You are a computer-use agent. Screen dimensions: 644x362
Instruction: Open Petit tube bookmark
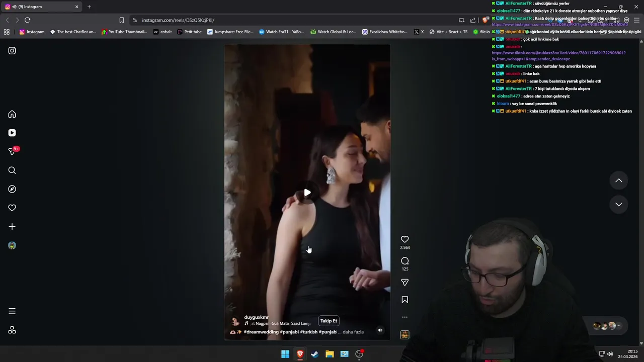[189, 32]
